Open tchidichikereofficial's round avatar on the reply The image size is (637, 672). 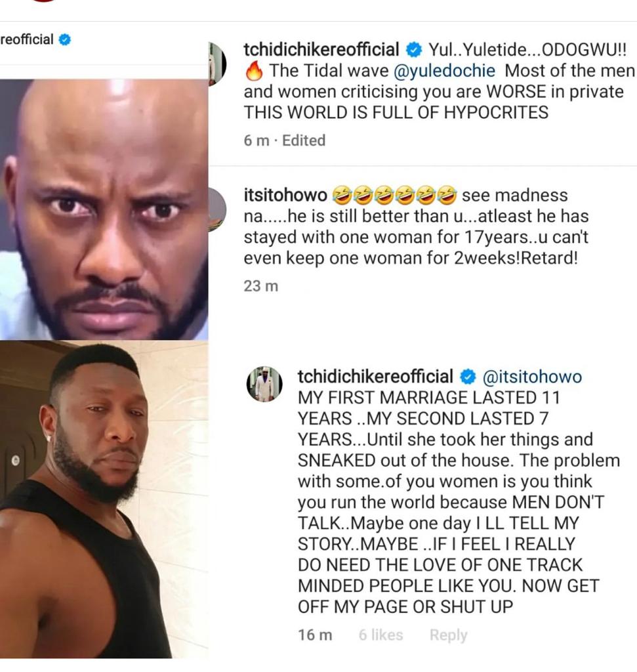(x=264, y=383)
